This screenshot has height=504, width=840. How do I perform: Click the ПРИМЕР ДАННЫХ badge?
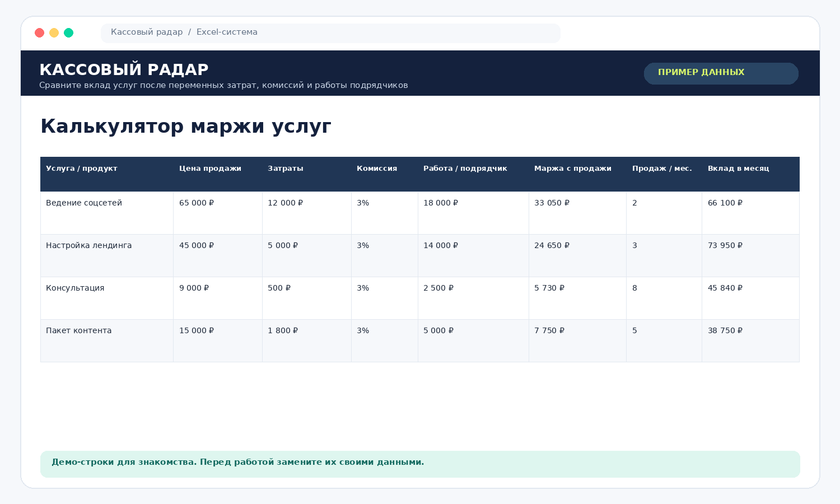[x=721, y=73]
